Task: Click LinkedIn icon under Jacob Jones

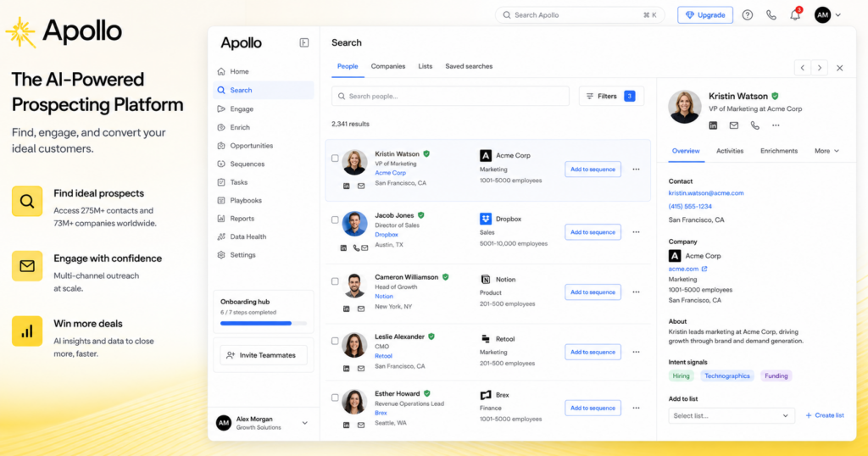Action: click(x=343, y=248)
